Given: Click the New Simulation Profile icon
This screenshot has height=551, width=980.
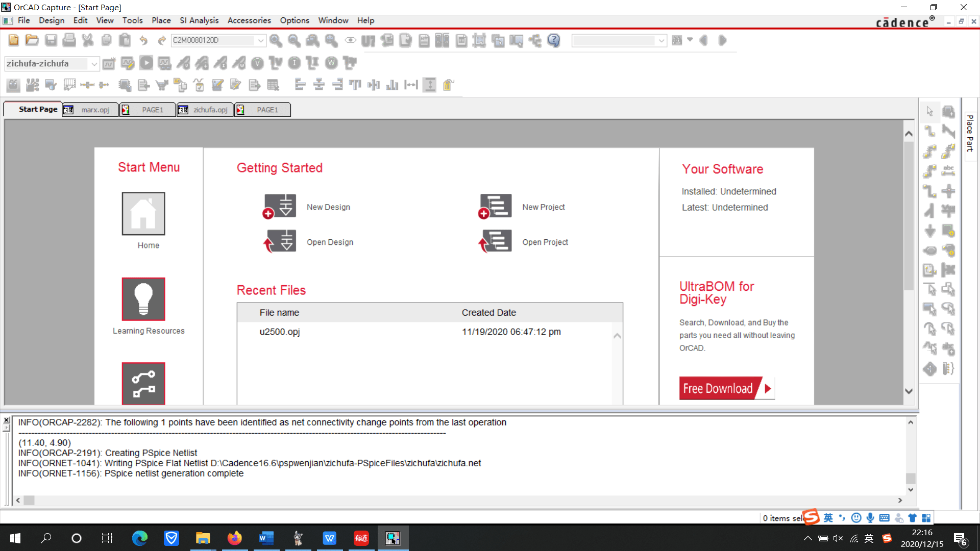Looking at the screenshot, I should click(109, 63).
